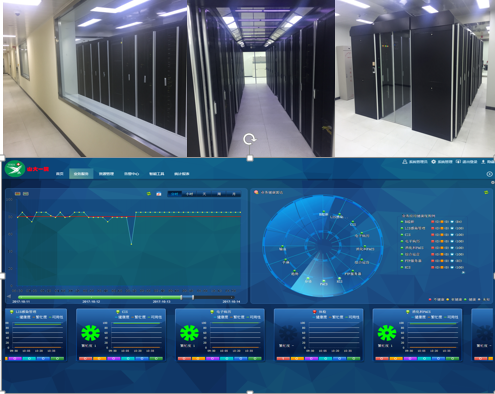Click the right handle of timeline range slider
Image resolution: width=495 pixels, height=394 pixels.
(193, 297)
